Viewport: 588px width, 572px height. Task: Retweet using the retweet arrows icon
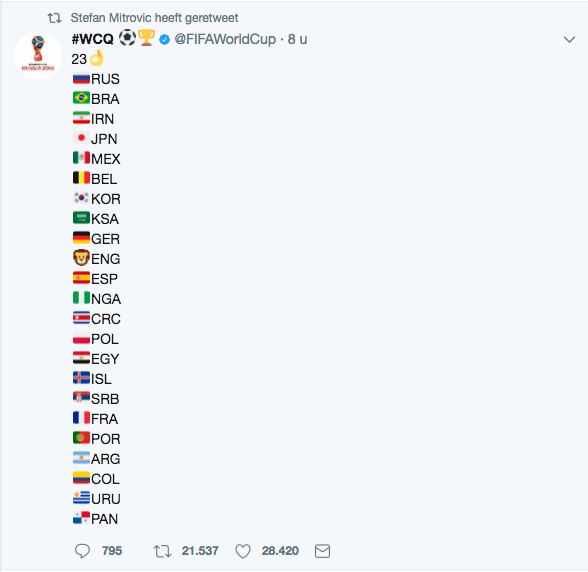point(162,551)
